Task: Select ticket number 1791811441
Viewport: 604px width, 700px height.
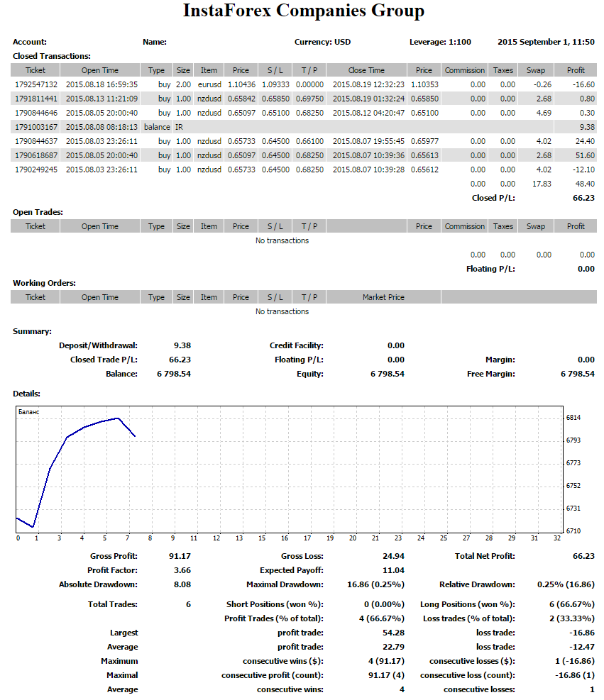Action: coord(36,99)
